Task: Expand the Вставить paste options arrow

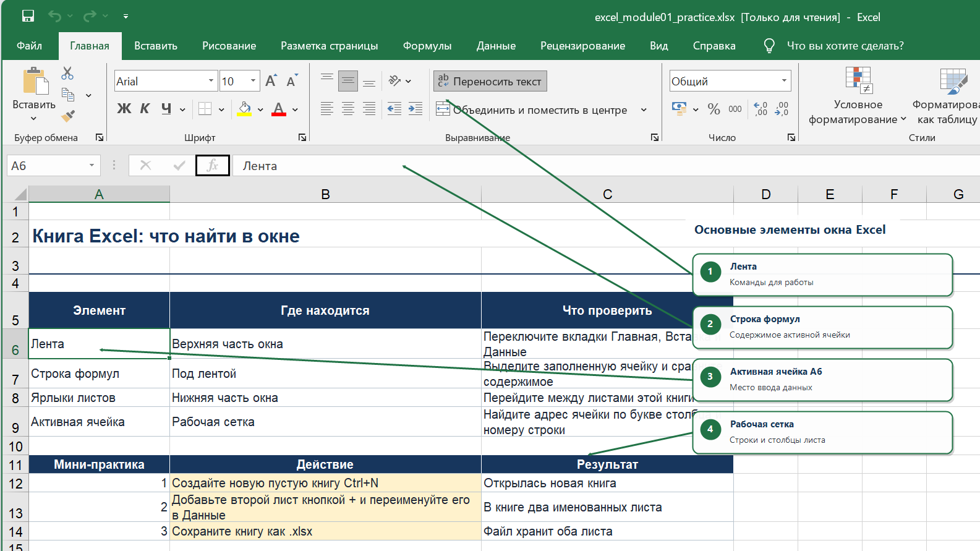Action: (33, 118)
